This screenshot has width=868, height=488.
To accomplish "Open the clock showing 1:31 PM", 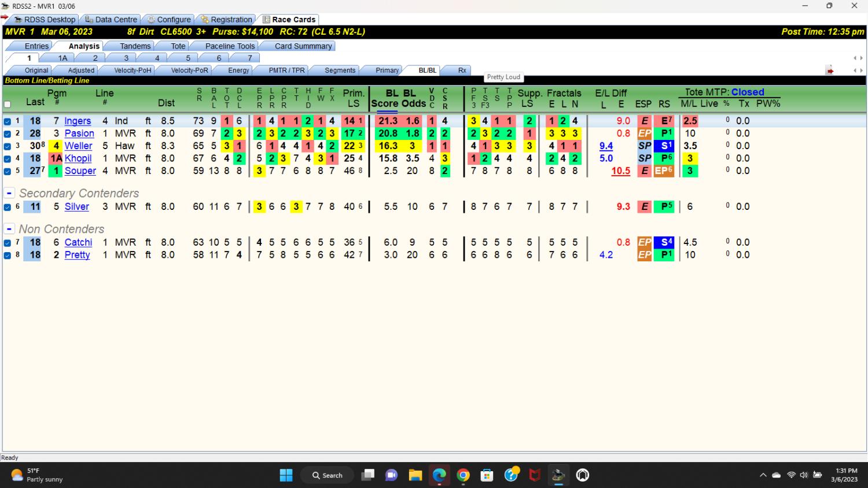I will [x=844, y=475].
